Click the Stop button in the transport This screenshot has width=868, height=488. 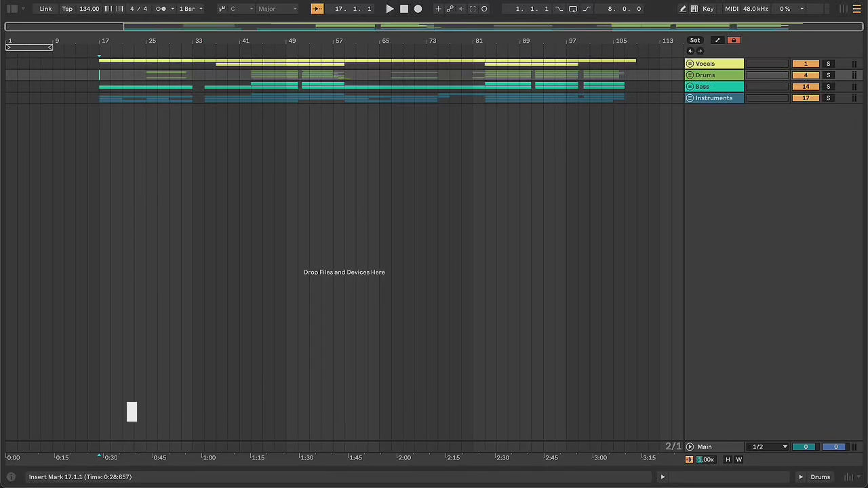click(x=404, y=9)
